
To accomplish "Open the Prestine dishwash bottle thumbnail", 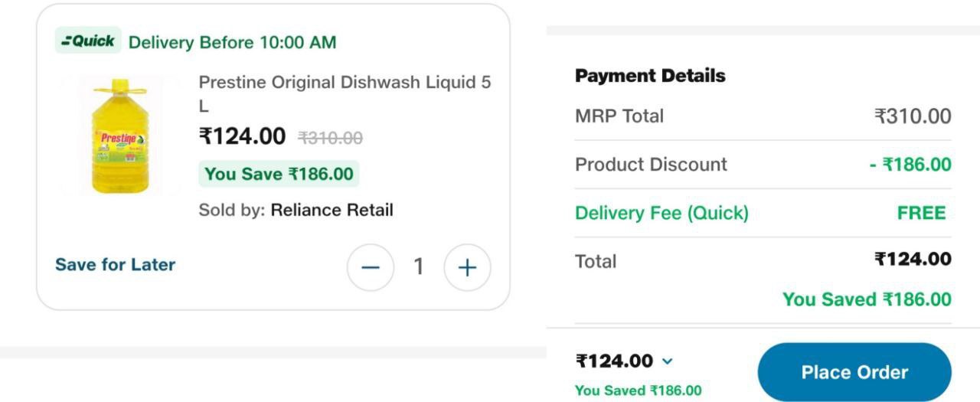I will click(119, 136).
